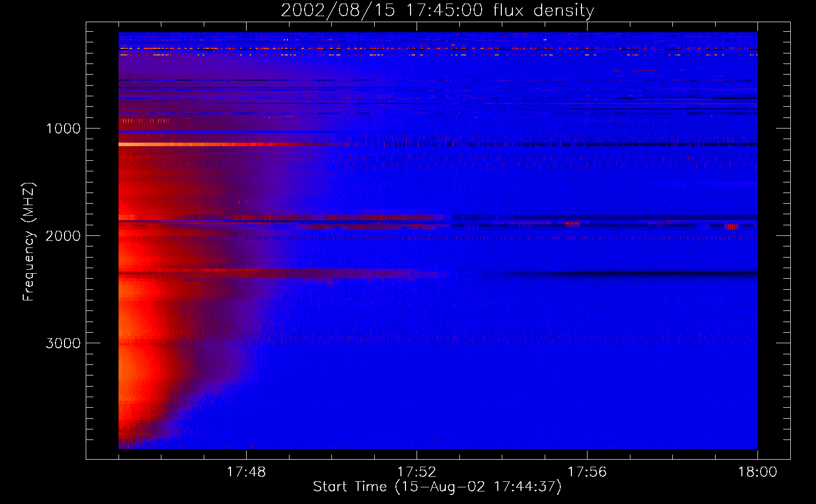Click the frequency tick label "1000"
Viewport: 816px width, 504px height.
coord(64,129)
